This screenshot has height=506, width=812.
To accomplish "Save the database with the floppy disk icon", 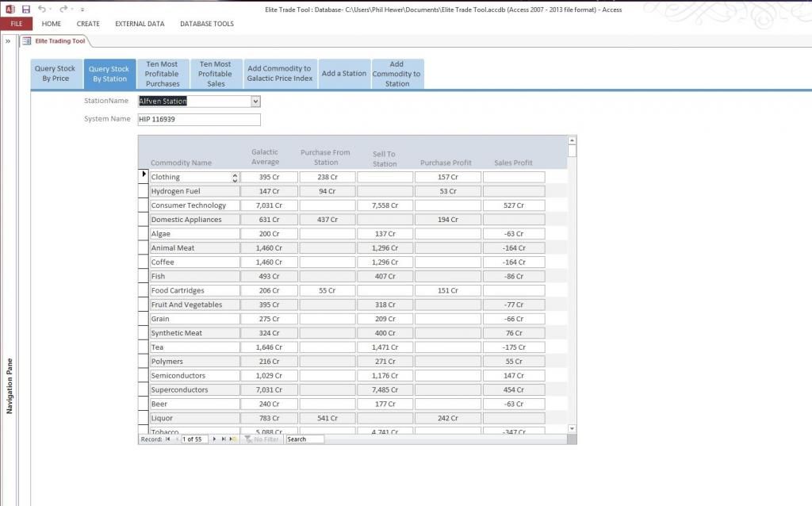I will pyautogui.click(x=26, y=9).
